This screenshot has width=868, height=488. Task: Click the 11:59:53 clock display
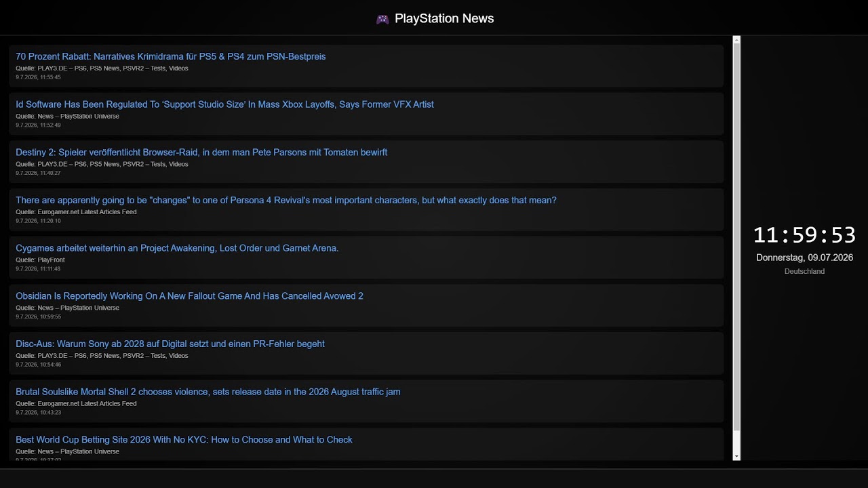click(804, 235)
